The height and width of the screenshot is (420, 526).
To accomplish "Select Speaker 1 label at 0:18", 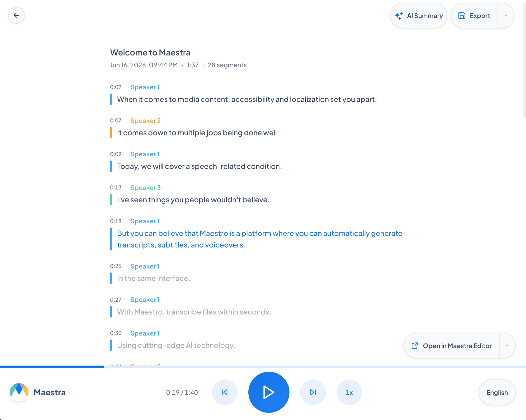I will pyautogui.click(x=145, y=221).
